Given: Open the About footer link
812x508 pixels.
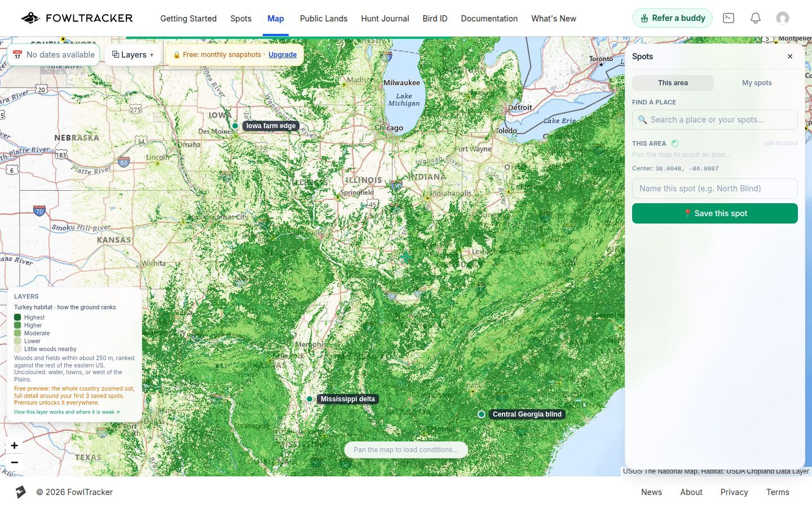Looking at the screenshot, I should point(691,492).
